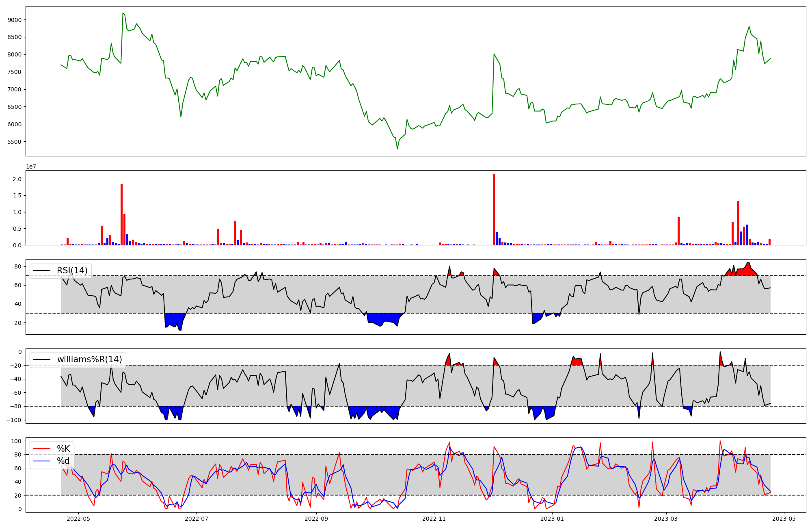
Task: Click the 2023-05 x-axis date label
Action: coord(784,519)
